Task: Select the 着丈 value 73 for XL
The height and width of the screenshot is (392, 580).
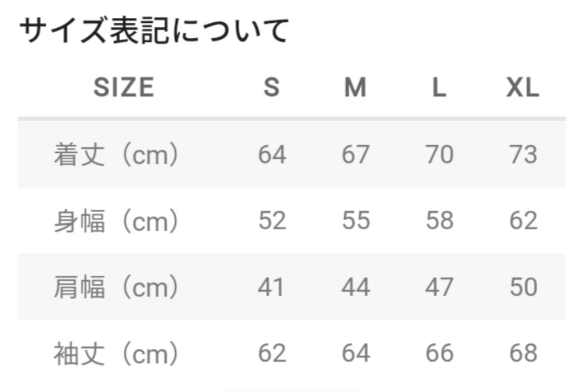Action: (x=523, y=155)
